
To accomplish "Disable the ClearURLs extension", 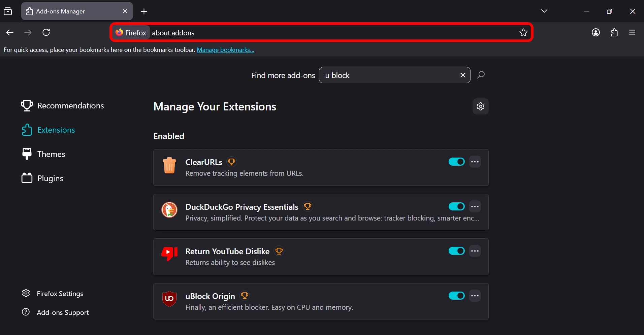I will (456, 162).
